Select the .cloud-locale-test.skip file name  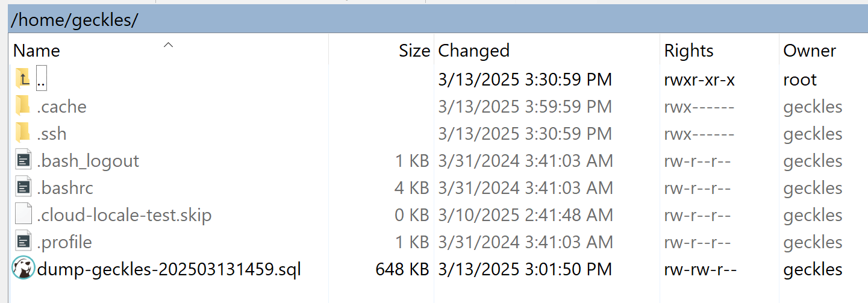[124, 215]
